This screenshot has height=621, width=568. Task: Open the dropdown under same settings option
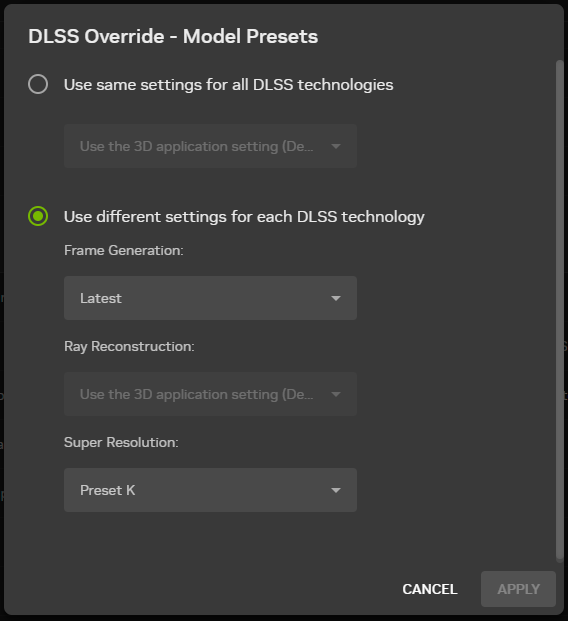210,146
